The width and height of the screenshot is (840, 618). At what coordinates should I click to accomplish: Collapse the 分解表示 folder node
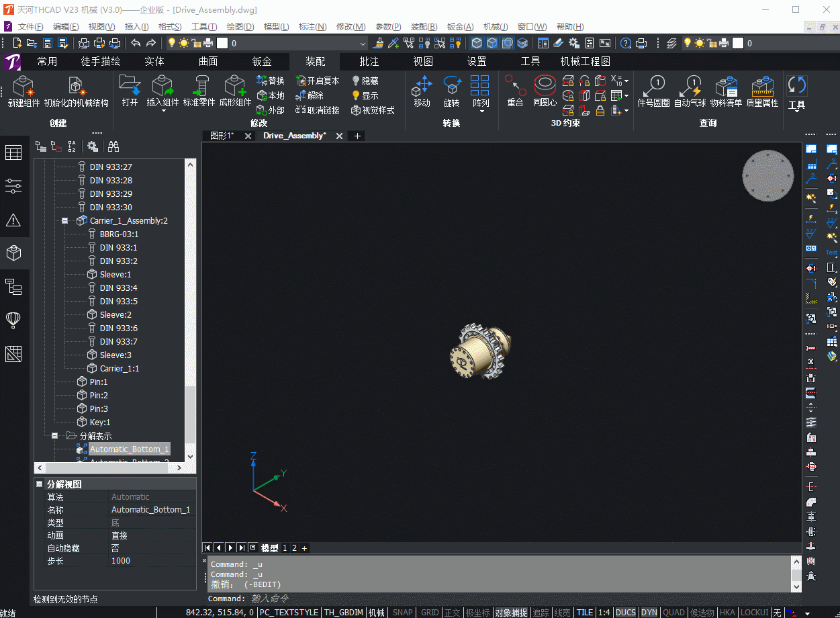pyautogui.click(x=55, y=435)
